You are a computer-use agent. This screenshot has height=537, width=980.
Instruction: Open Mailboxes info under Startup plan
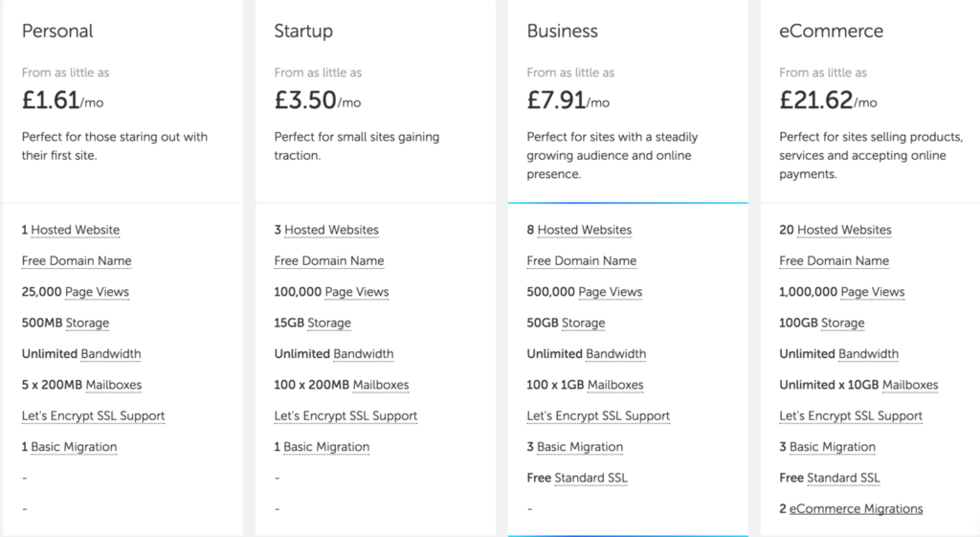pos(381,385)
